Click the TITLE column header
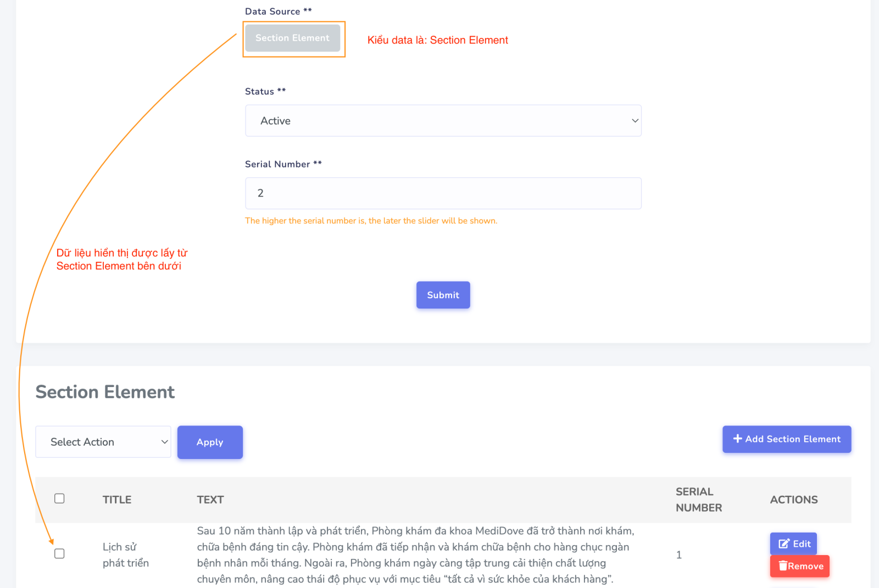 [x=117, y=500]
